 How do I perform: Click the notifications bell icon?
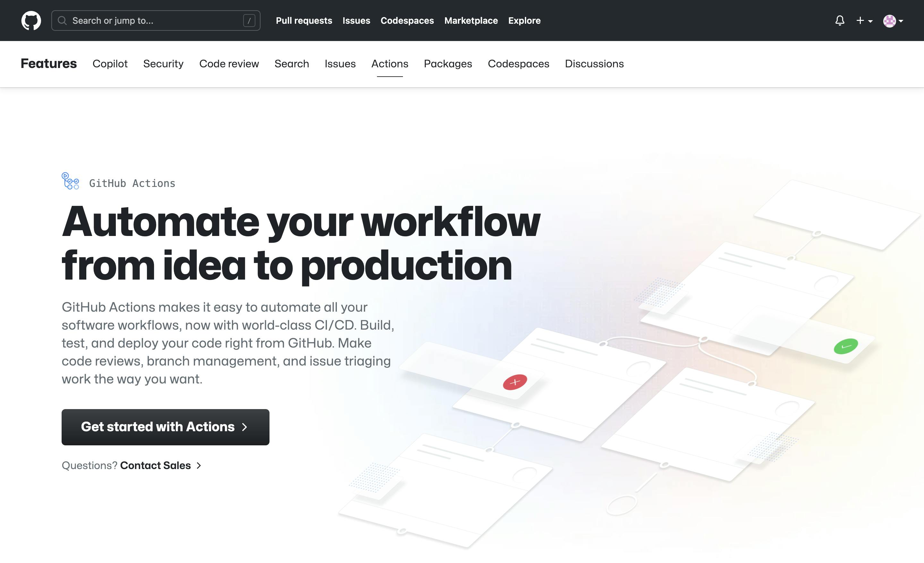(841, 21)
